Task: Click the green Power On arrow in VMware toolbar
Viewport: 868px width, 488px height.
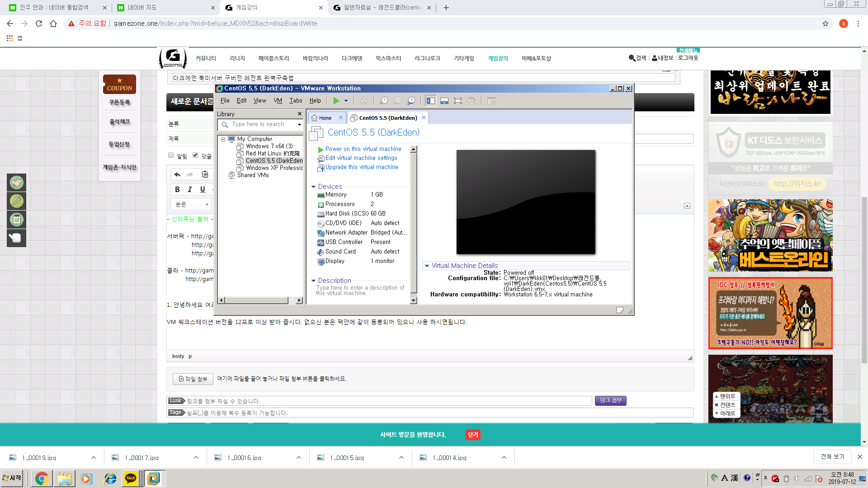Action: pos(336,101)
